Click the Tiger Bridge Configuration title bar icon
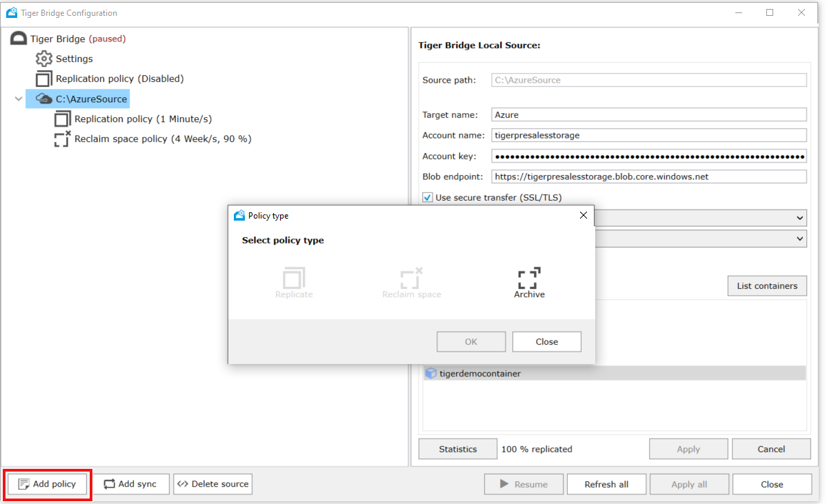Screen dimensions: 827x504 tap(12, 12)
